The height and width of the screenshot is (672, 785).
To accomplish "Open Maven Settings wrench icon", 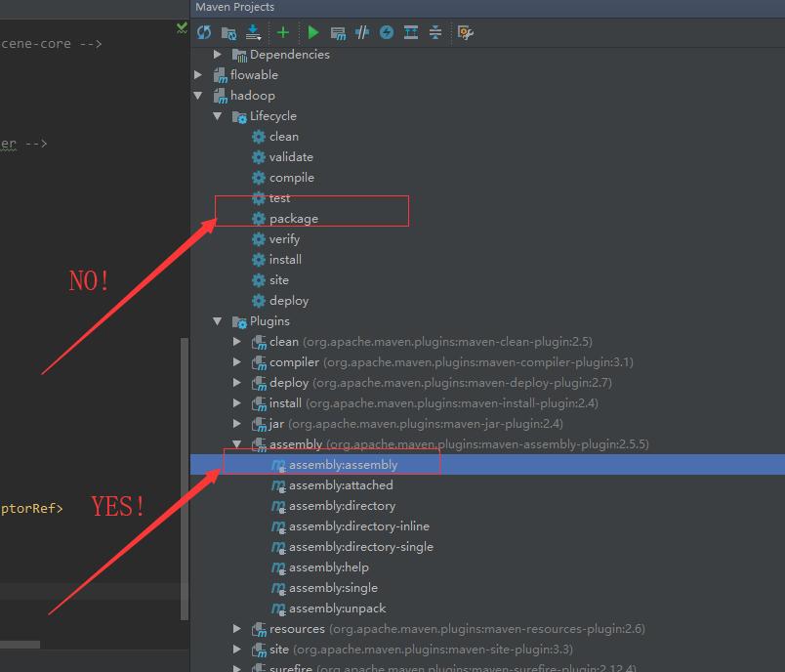I will tap(466, 33).
